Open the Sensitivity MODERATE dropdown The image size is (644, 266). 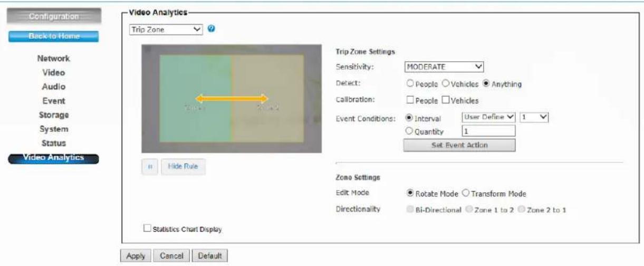pyautogui.click(x=444, y=67)
